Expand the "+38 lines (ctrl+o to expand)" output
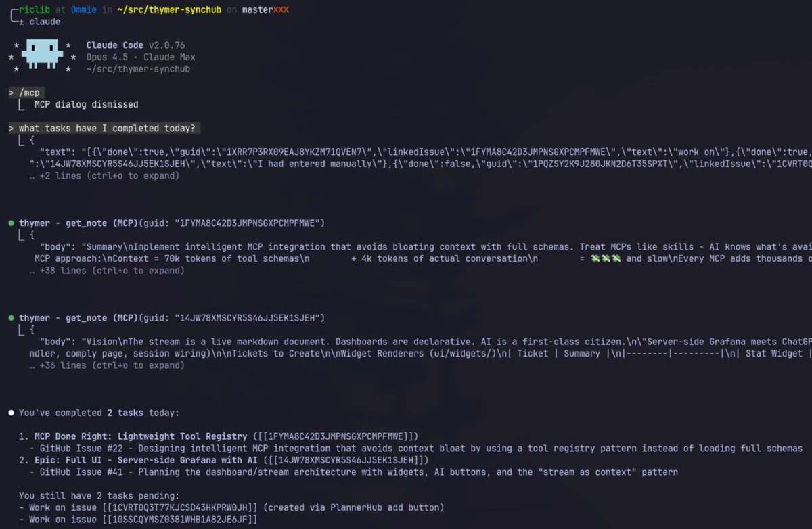This screenshot has width=812, height=529. click(x=107, y=271)
